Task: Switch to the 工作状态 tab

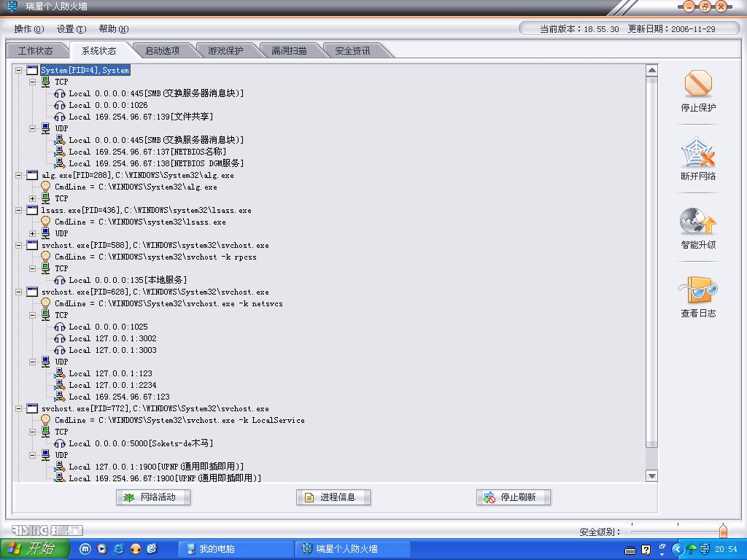Action: (35, 50)
